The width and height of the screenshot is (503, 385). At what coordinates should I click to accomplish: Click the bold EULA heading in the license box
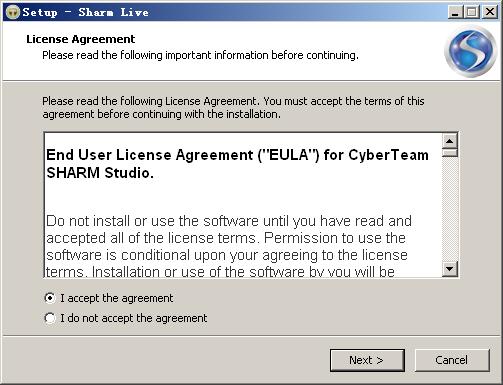(237, 164)
